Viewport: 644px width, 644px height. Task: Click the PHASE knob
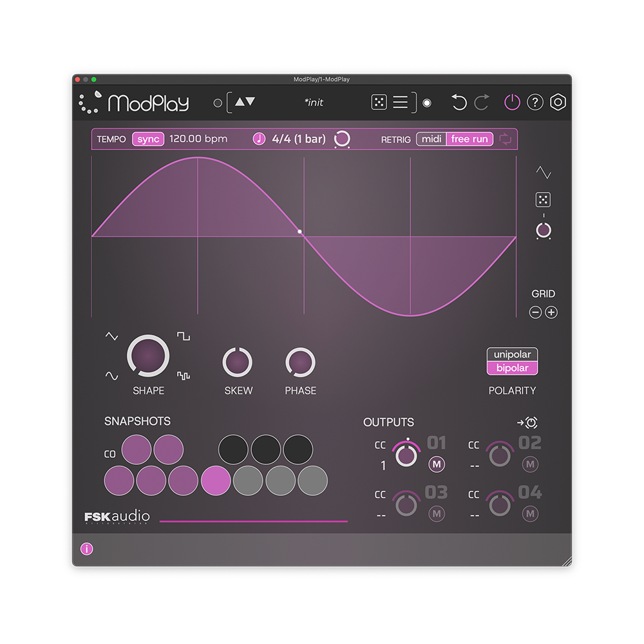(300, 362)
